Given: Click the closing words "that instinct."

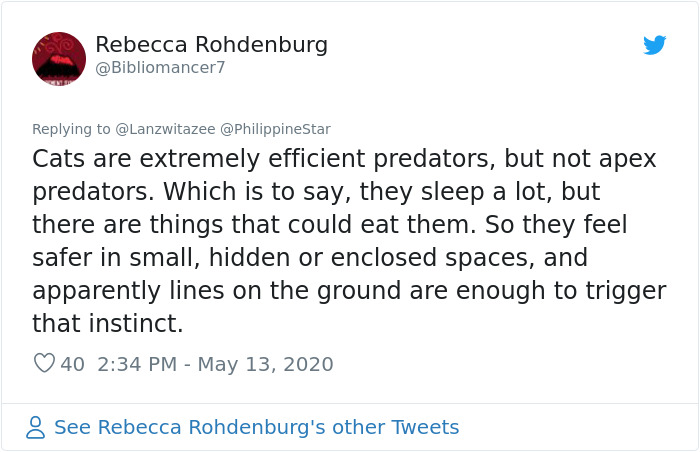Looking at the screenshot, I should [108, 324].
